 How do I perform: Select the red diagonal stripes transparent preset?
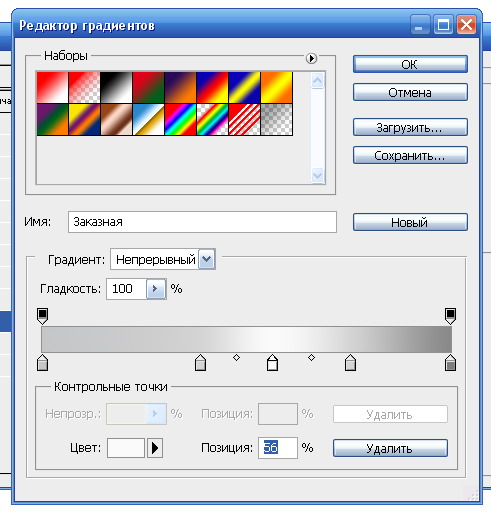[244, 119]
